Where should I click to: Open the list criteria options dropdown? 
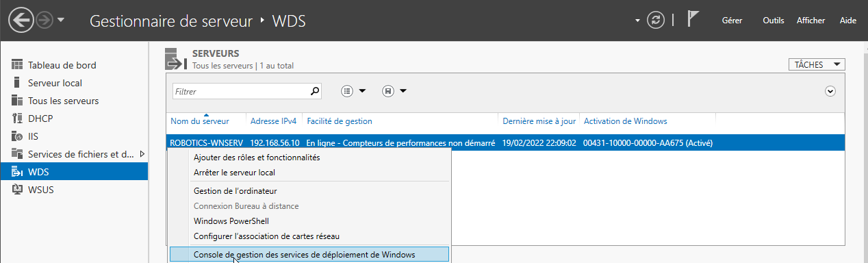(x=354, y=90)
